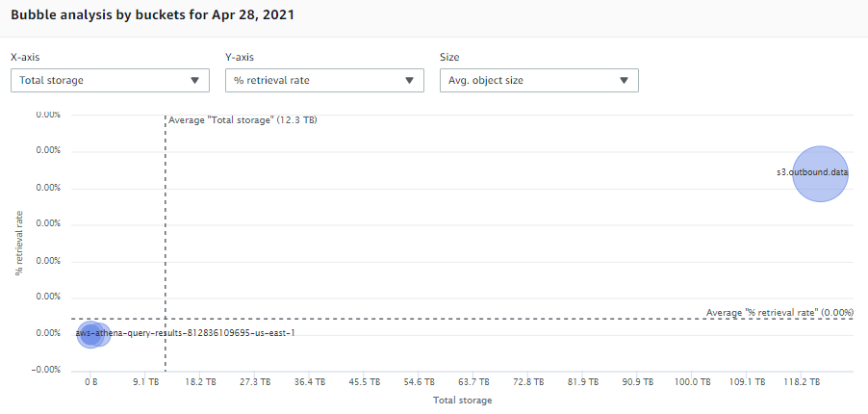The width and height of the screenshot is (868, 414).
Task: Open the X-axis Total storage dropdown
Action: pyautogui.click(x=110, y=80)
